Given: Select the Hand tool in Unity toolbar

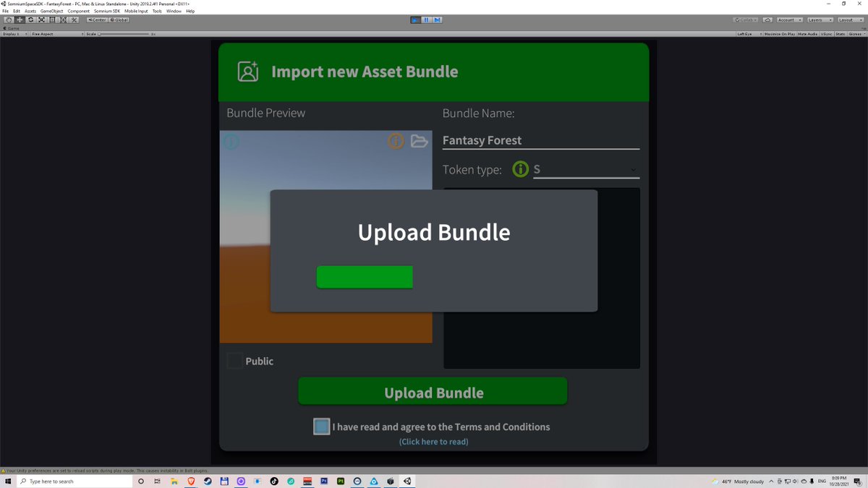Looking at the screenshot, I should 9,20.
